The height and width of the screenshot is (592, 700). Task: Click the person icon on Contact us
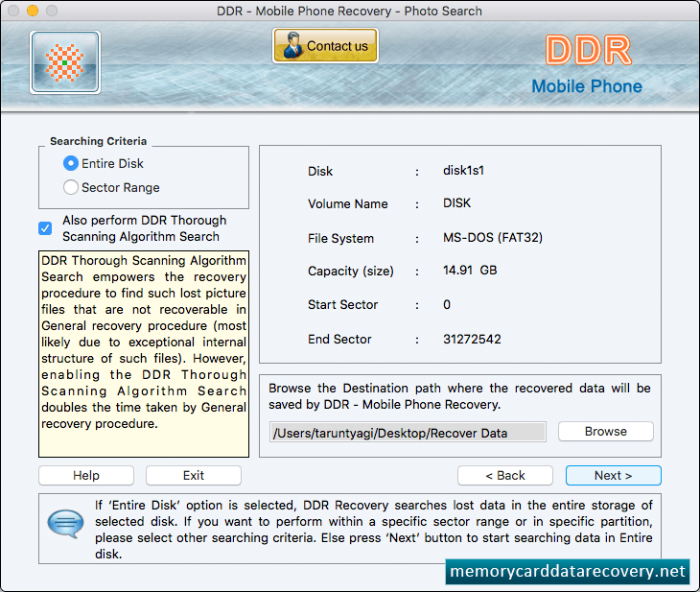292,45
